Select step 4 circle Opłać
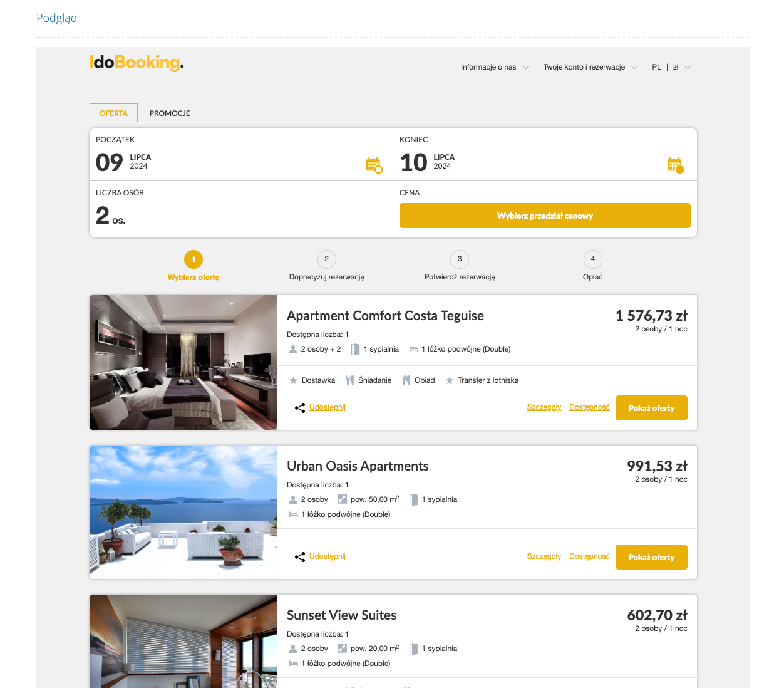This screenshot has height=688, width=784. (x=592, y=259)
